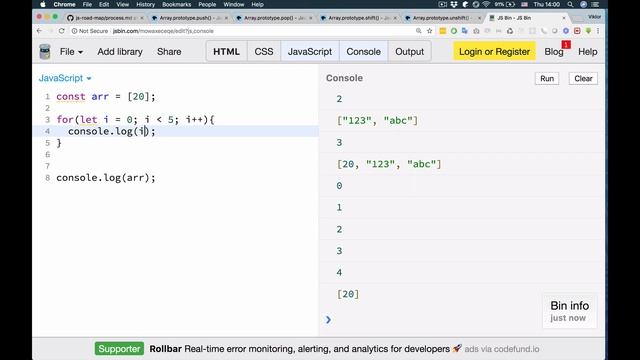Click console.log(arr) on line 8
The width and height of the screenshot is (640, 360).
106,178
